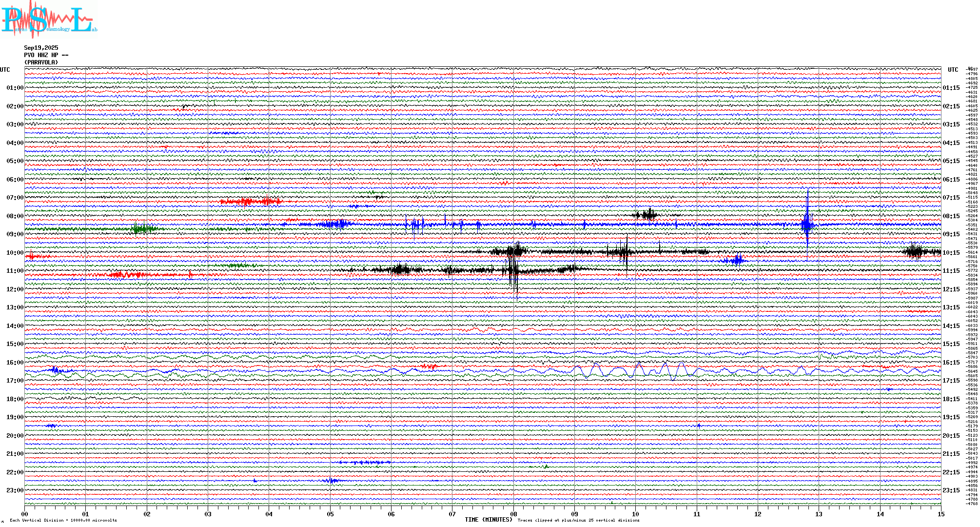Click the '08:00' hour label
Screen dimensions: 980x527
[15, 216]
